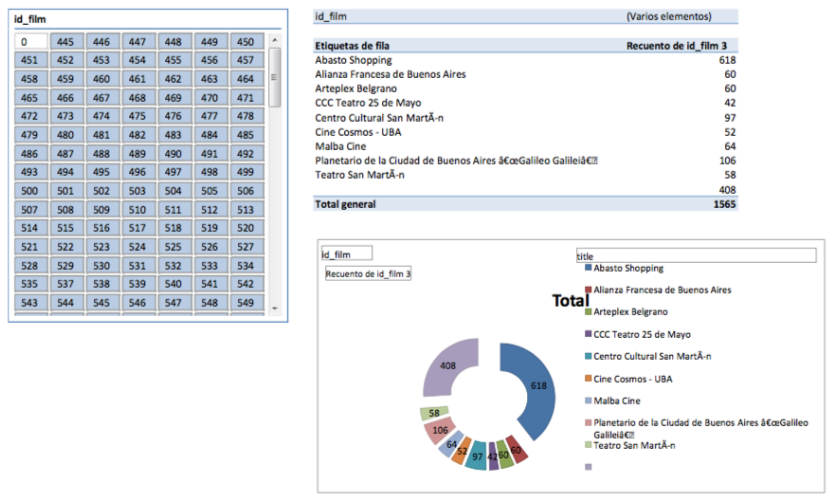This screenshot has width=832, height=498.
Task: Select slicer item 549
Action: point(246,302)
